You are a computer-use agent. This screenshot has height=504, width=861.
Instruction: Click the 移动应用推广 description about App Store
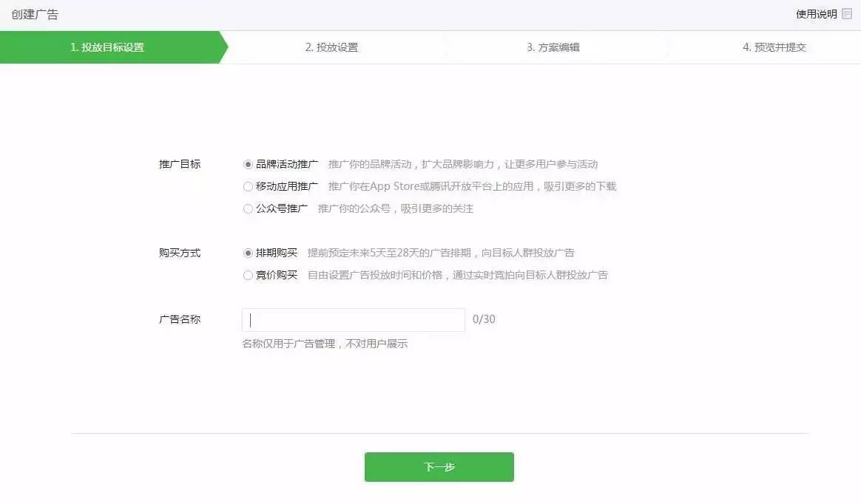pyautogui.click(x=472, y=186)
